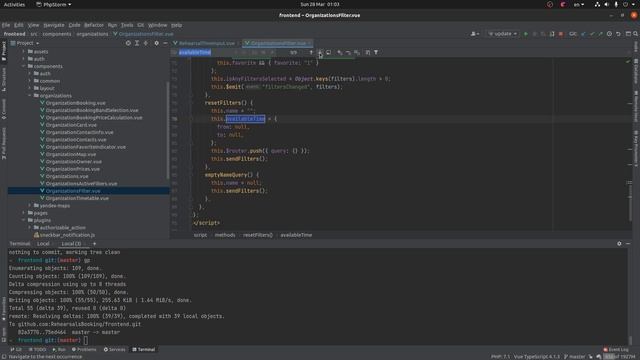The image size is (640, 360).
Task: Hide the Terminal panel with minus icon
Action: pyautogui.click(x=628, y=244)
